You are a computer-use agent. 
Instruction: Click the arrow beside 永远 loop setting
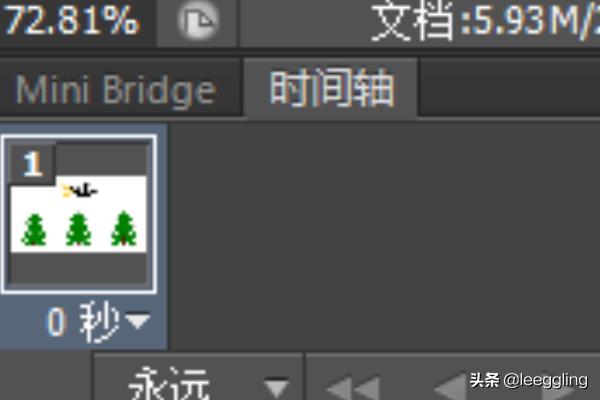coord(276,387)
